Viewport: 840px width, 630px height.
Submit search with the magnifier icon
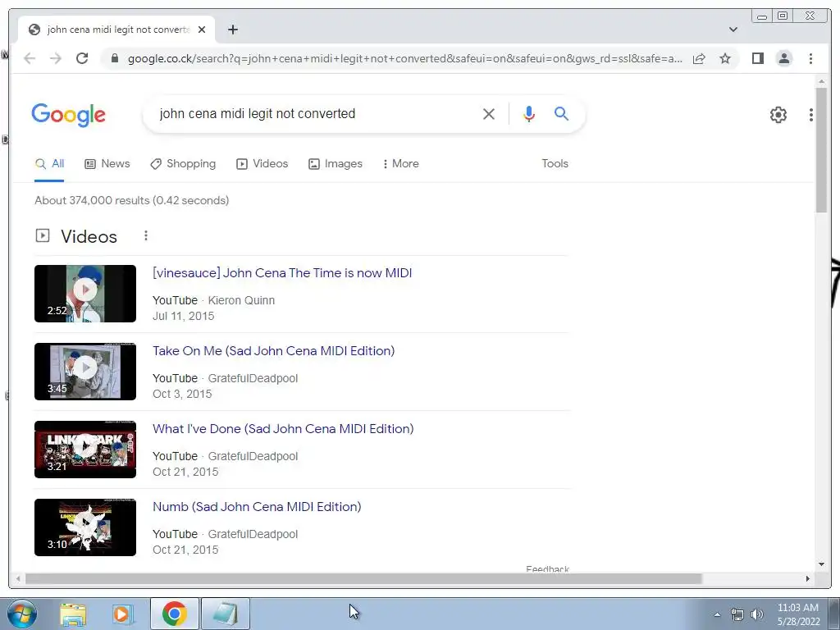(561, 113)
